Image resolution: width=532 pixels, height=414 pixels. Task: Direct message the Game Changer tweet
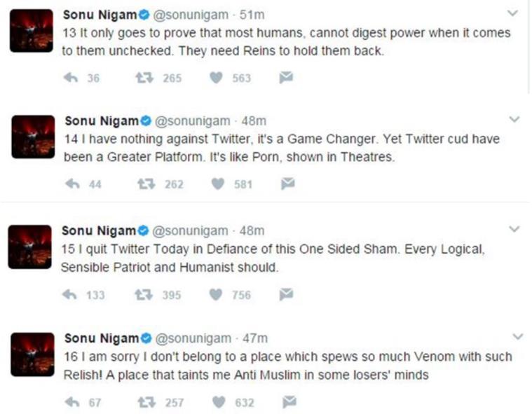[x=287, y=184]
